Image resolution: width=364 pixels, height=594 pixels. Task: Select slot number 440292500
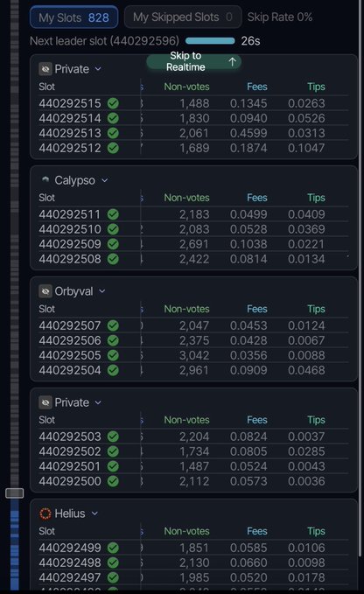(70, 481)
